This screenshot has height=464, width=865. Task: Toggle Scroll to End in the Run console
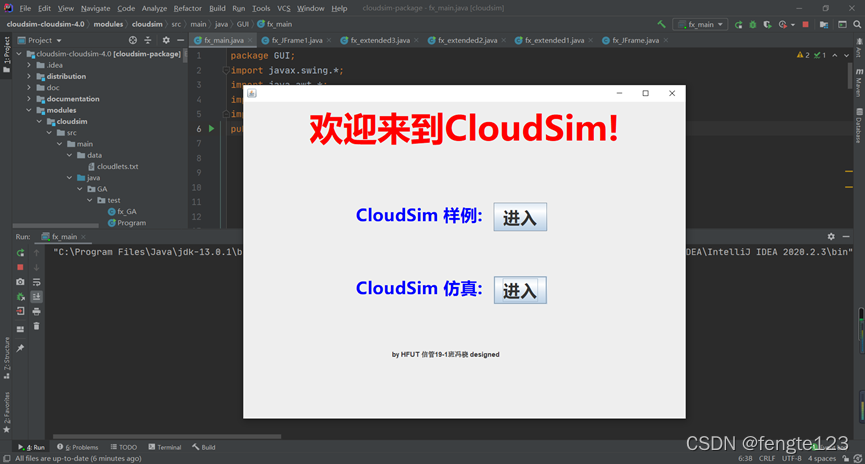(x=36, y=297)
